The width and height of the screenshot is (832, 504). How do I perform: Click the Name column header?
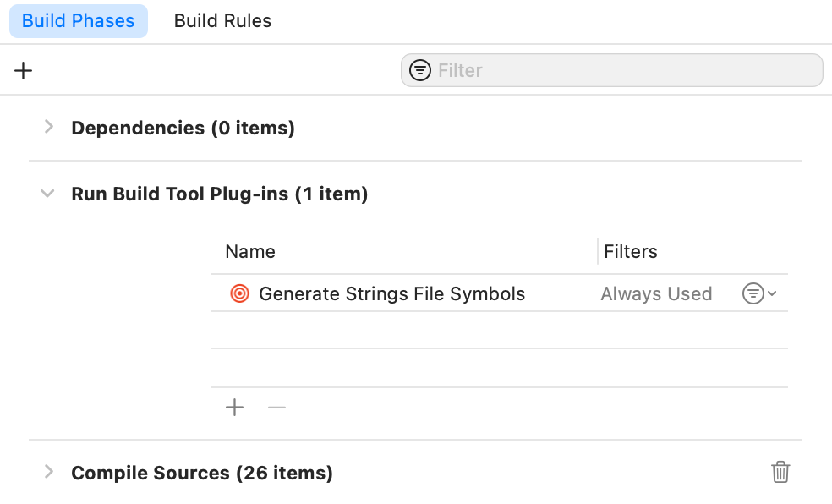tap(250, 251)
